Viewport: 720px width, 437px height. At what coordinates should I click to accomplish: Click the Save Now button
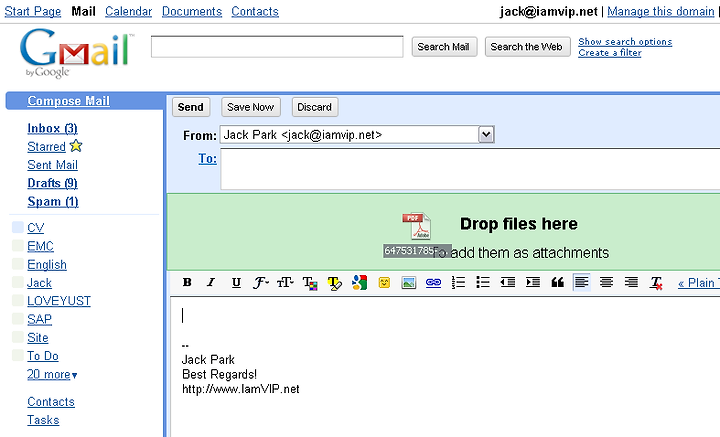coord(251,107)
